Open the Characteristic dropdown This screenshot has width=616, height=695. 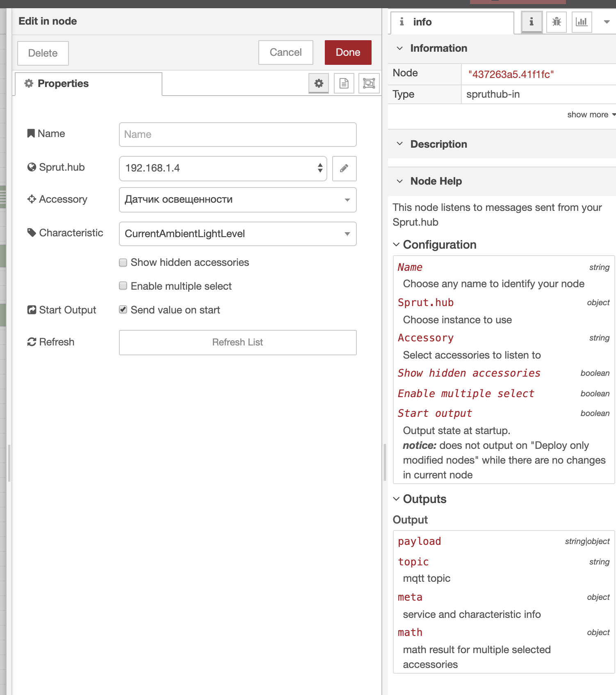[x=237, y=234]
